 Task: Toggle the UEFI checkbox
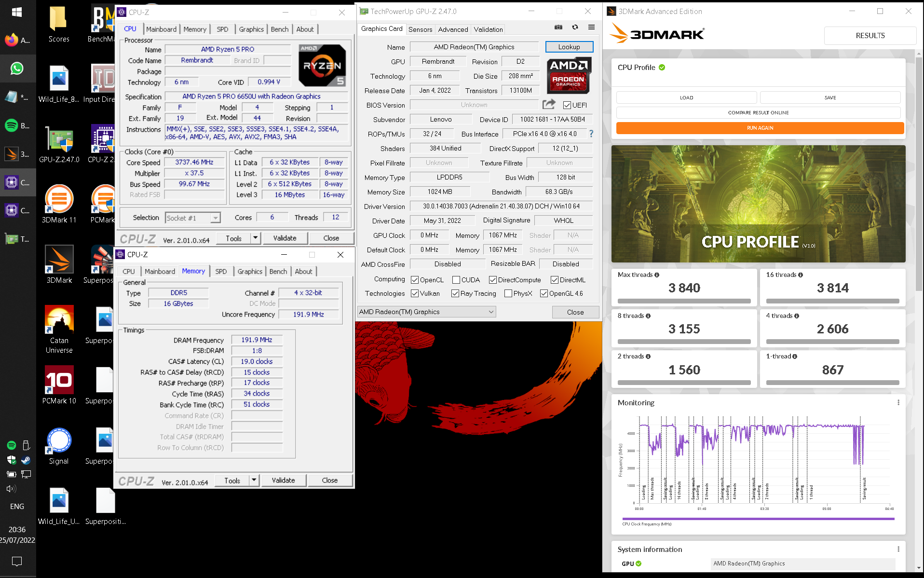[567, 105]
